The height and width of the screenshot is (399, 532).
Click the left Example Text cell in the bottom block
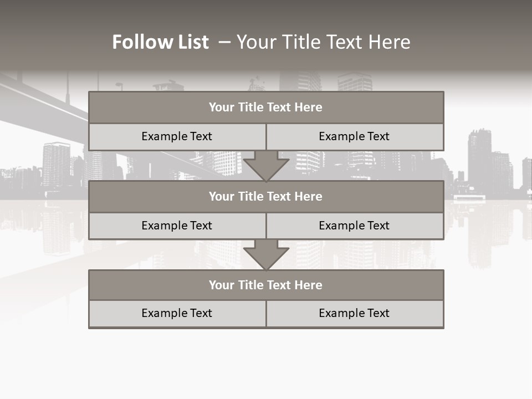[177, 314]
